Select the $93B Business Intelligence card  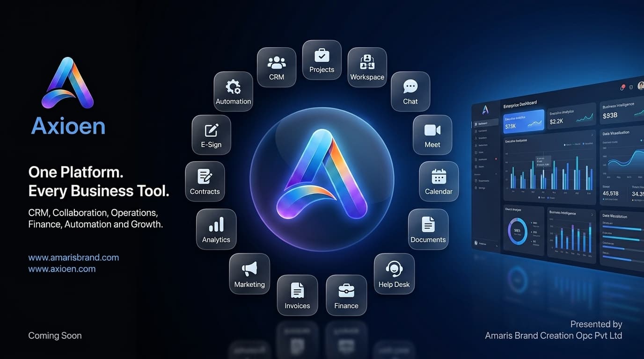(622, 111)
